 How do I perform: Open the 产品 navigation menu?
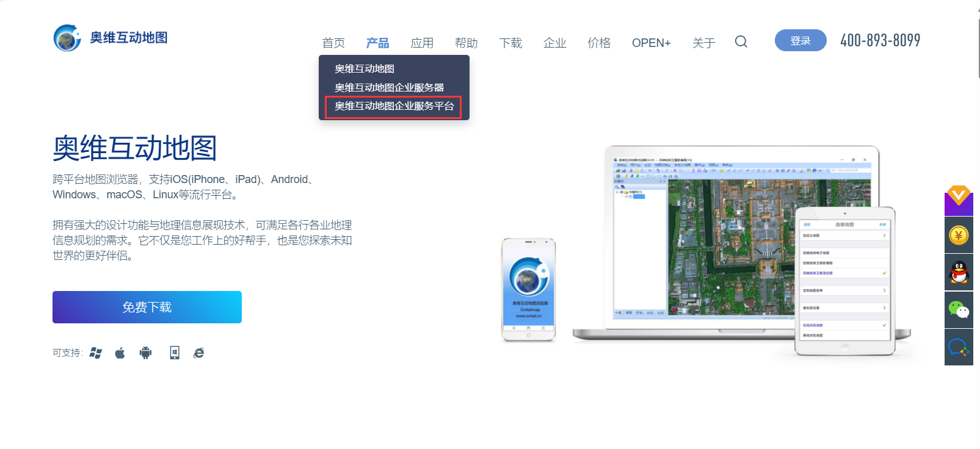377,43
